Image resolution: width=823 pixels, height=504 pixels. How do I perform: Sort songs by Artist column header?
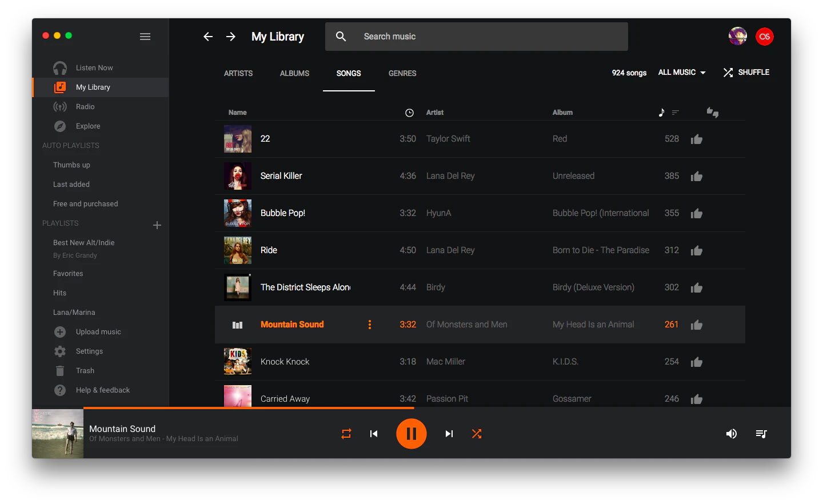(435, 113)
